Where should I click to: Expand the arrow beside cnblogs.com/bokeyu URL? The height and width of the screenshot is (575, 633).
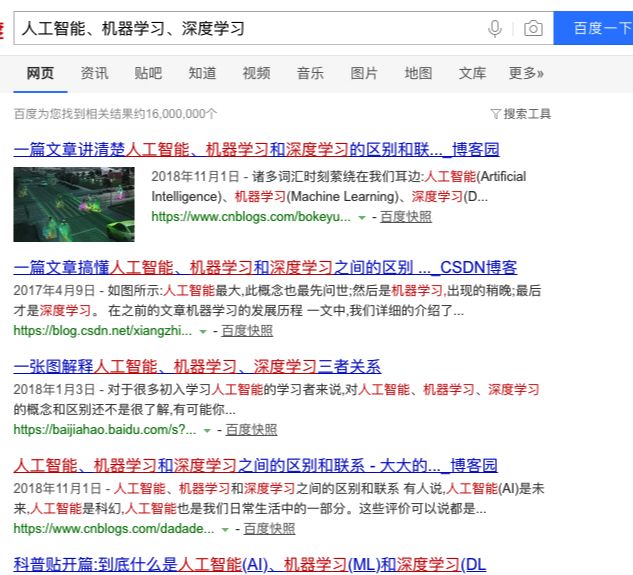point(362,218)
